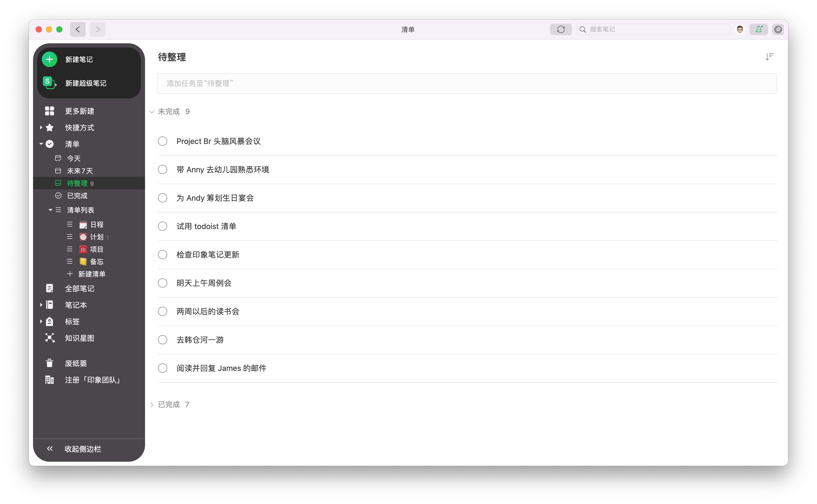Select 待整理 in the sidebar

tap(89, 183)
